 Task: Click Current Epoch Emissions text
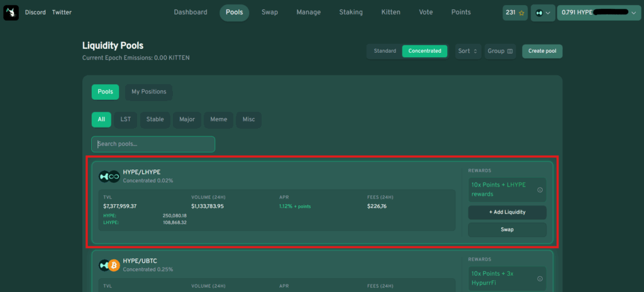click(136, 58)
